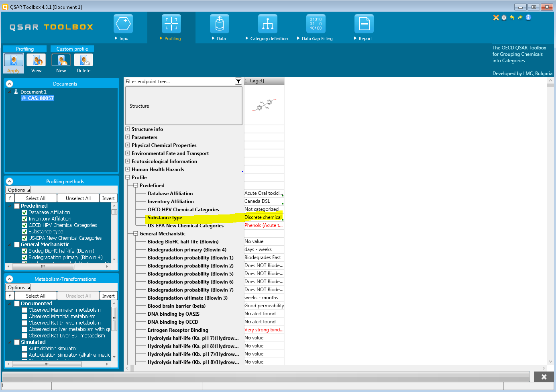Viewport: 556px width, 392px height.
Task: Enable Observed Mammalian metabolism checkbox
Action: click(x=24, y=310)
